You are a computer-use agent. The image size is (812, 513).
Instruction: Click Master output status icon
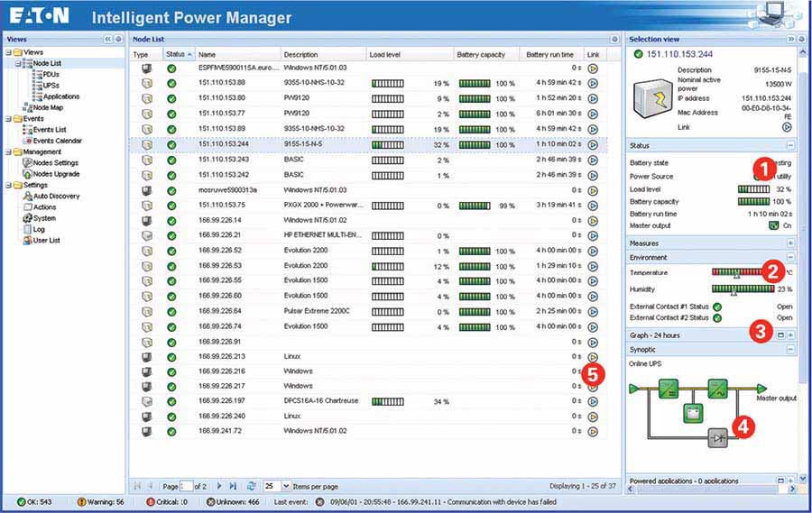point(774,225)
